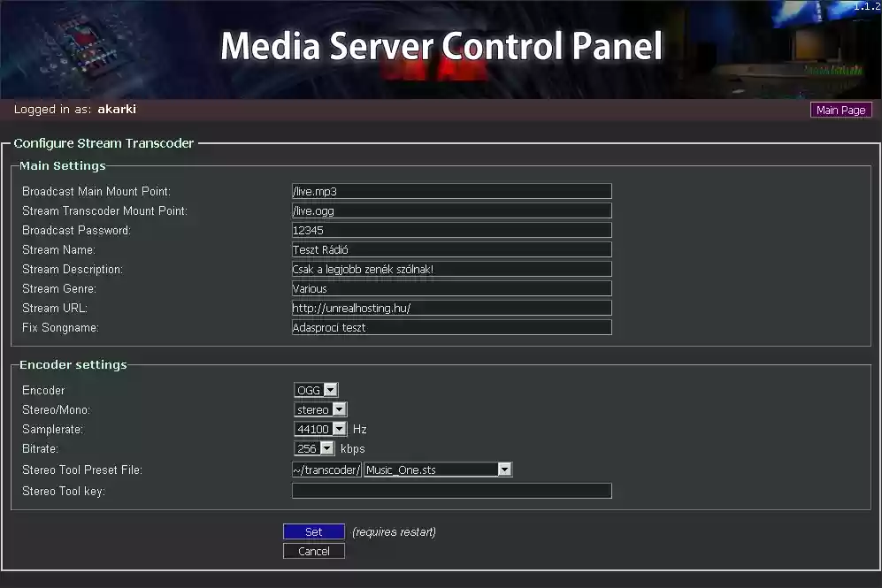Viewport: 882px width, 588px height.
Task: Focus the Stream Description field
Action: click(452, 270)
